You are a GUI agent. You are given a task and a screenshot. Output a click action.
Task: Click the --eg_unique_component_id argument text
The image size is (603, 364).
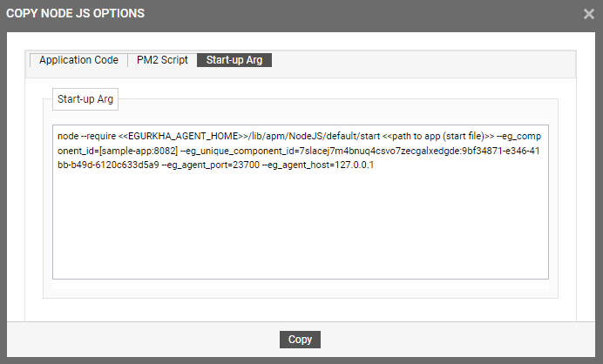coord(237,151)
